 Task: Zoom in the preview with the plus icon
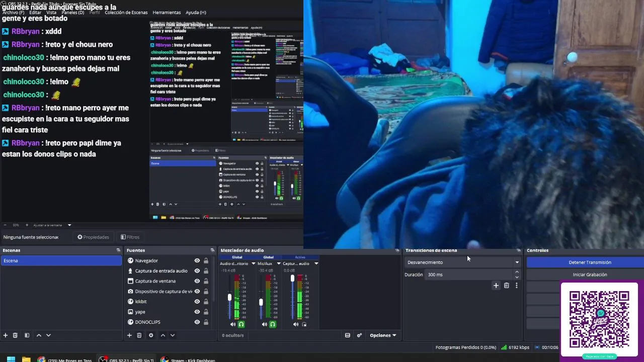[27, 225]
